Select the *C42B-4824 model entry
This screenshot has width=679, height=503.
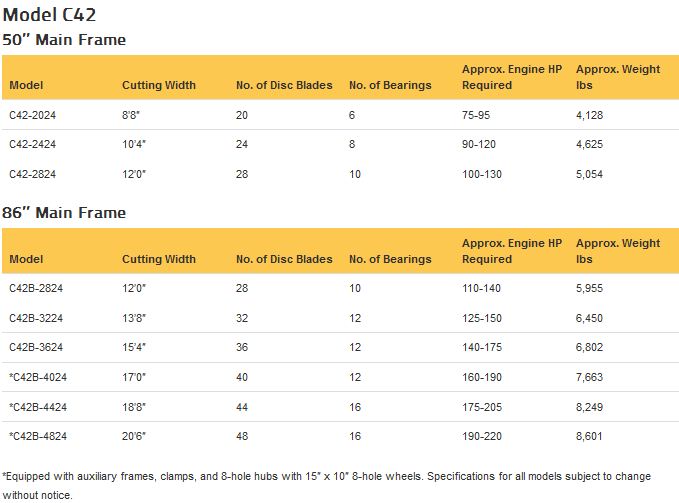coord(36,436)
